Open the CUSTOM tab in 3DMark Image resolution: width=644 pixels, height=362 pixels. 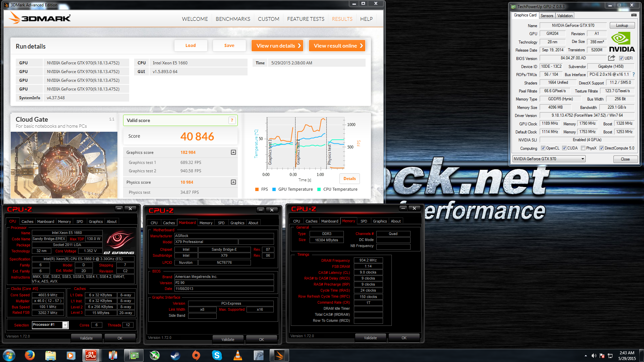(268, 19)
